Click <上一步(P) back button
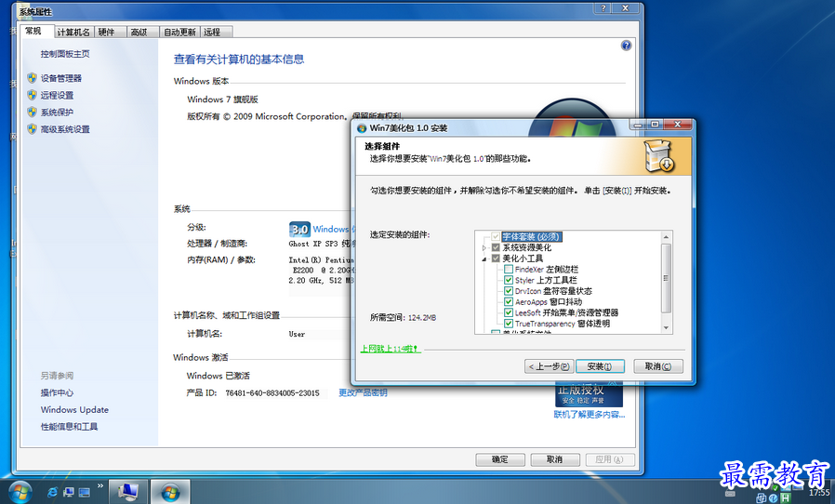835x504 pixels. pos(549,366)
